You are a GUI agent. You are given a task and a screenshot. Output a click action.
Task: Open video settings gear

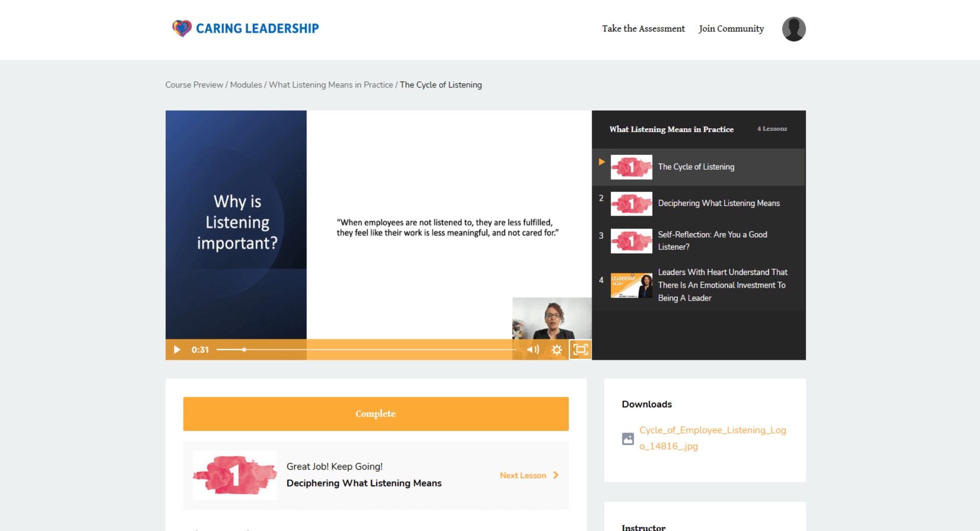tap(557, 350)
